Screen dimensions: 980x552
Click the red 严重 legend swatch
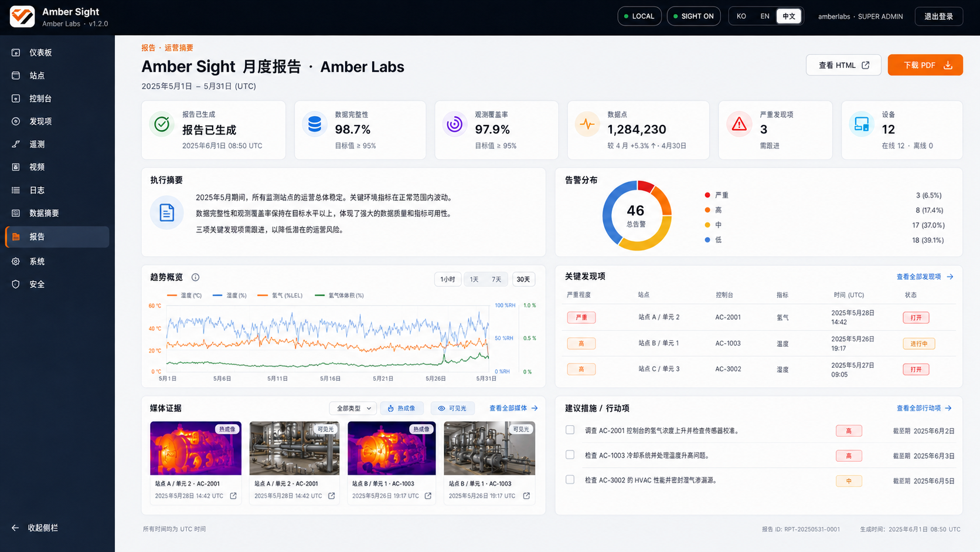coord(707,195)
